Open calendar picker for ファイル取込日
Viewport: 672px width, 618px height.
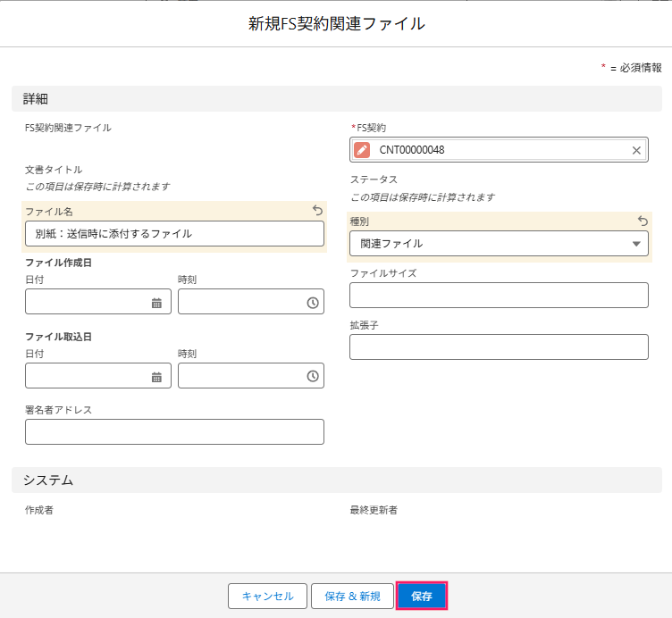coord(156,377)
